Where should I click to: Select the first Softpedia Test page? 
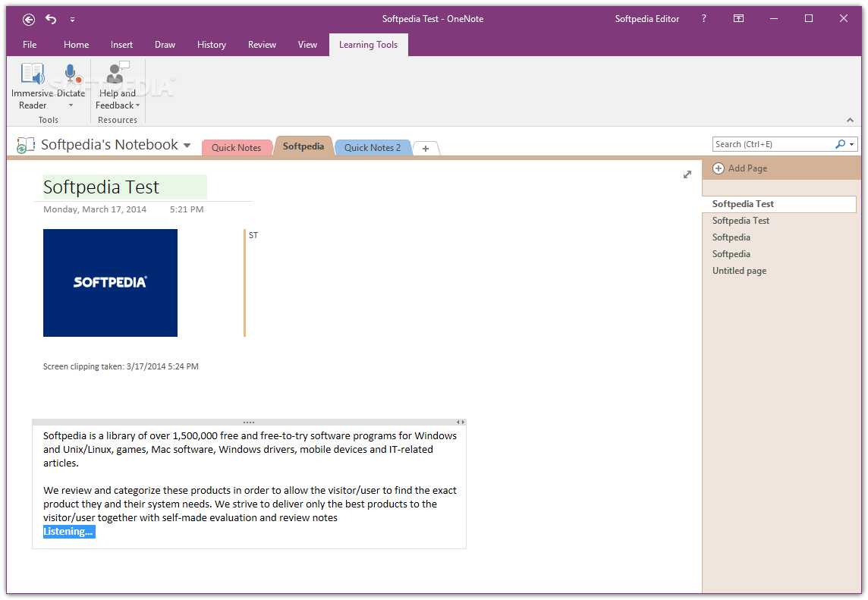pyautogui.click(x=779, y=204)
